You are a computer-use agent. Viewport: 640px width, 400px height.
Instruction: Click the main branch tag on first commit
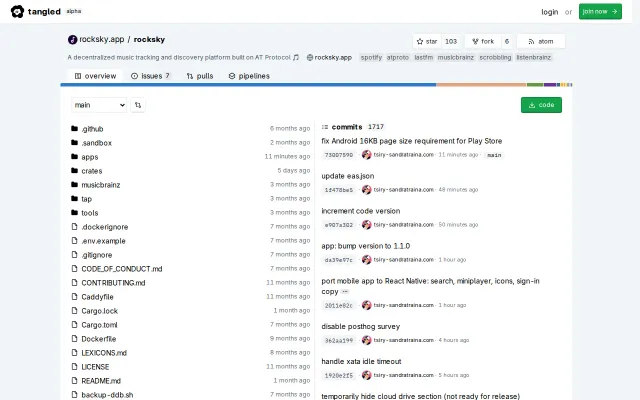(494, 155)
